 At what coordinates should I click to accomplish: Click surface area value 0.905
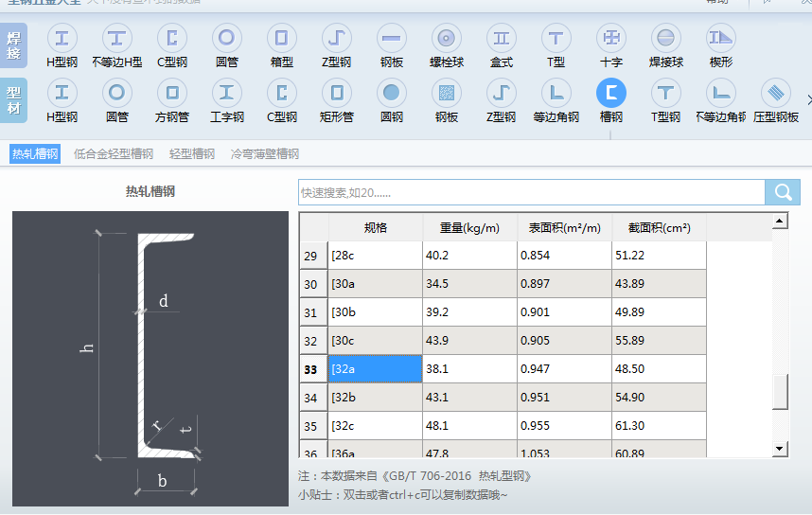564,341
